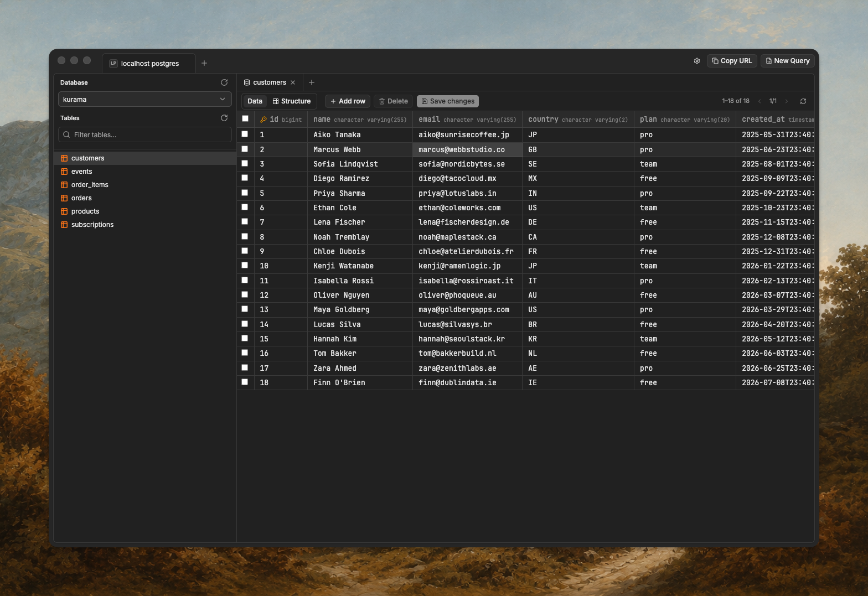Open the products table

[145, 211]
